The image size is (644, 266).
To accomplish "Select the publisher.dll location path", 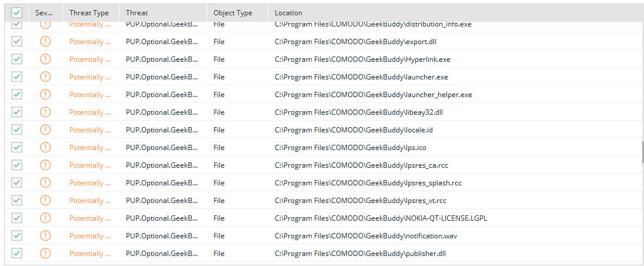I will (360, 254).
